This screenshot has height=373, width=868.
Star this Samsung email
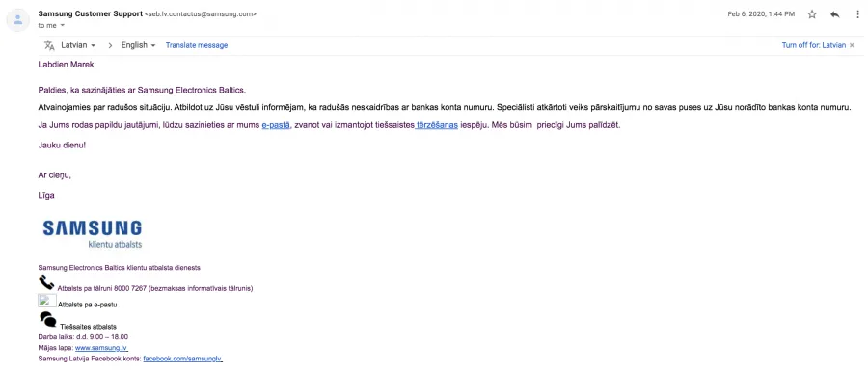coord(811,14)
